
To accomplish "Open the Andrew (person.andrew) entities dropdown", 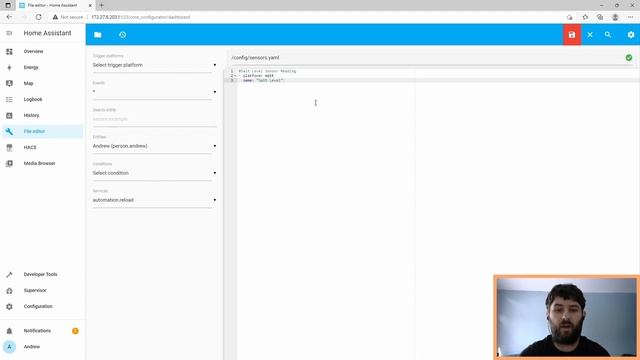I will point(154,146).
